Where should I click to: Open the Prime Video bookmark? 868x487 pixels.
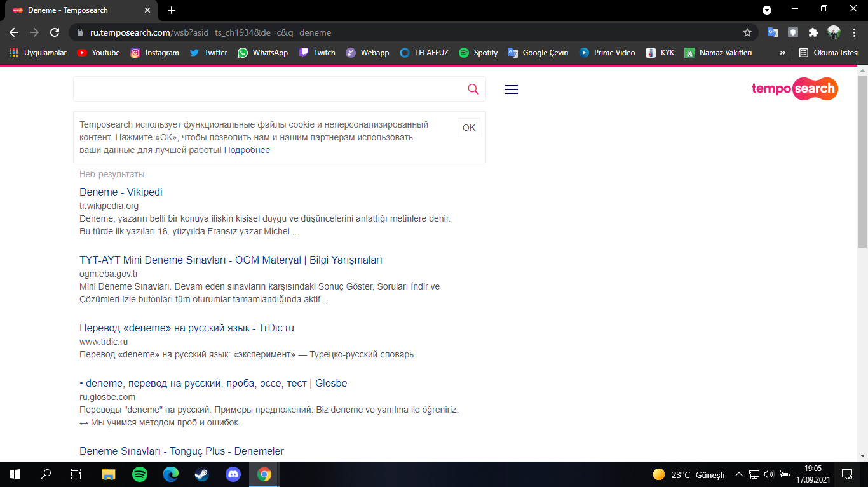pos(607,53)
